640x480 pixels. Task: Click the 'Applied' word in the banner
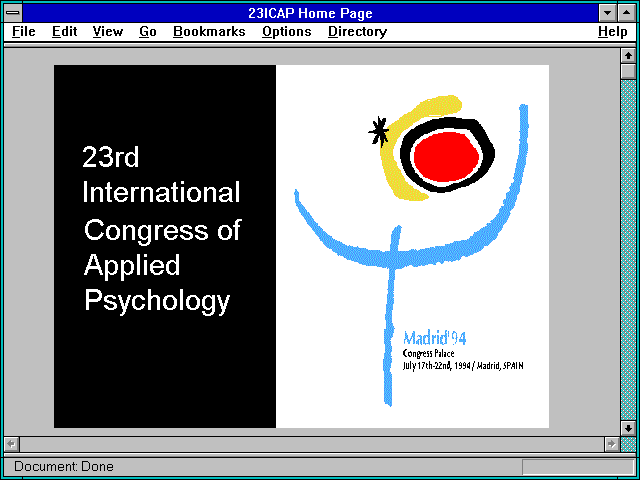click(x=132, y=266)
